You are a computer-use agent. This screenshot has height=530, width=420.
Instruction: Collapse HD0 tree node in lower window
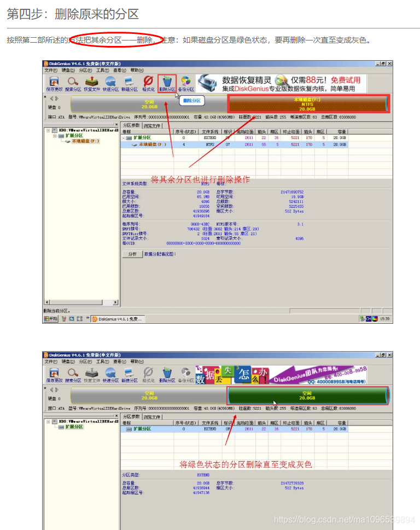coord(48,422)
